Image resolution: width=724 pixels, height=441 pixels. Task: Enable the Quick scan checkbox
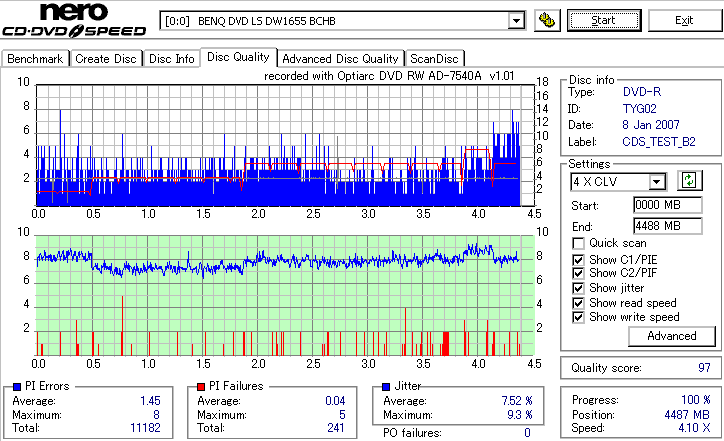coord(578,243)
